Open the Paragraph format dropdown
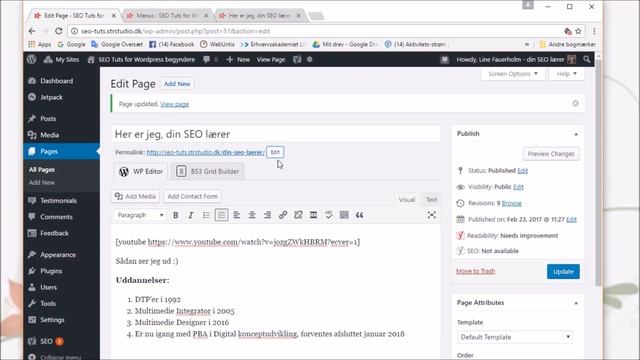Viewport: 640px width, 360px height. click(140, 215)
